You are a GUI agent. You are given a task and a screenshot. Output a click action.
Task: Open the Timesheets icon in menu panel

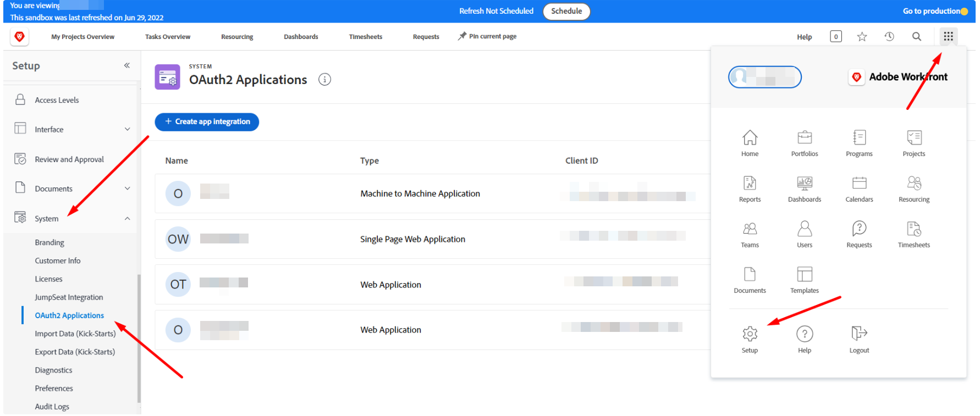[x=913, y=229]
